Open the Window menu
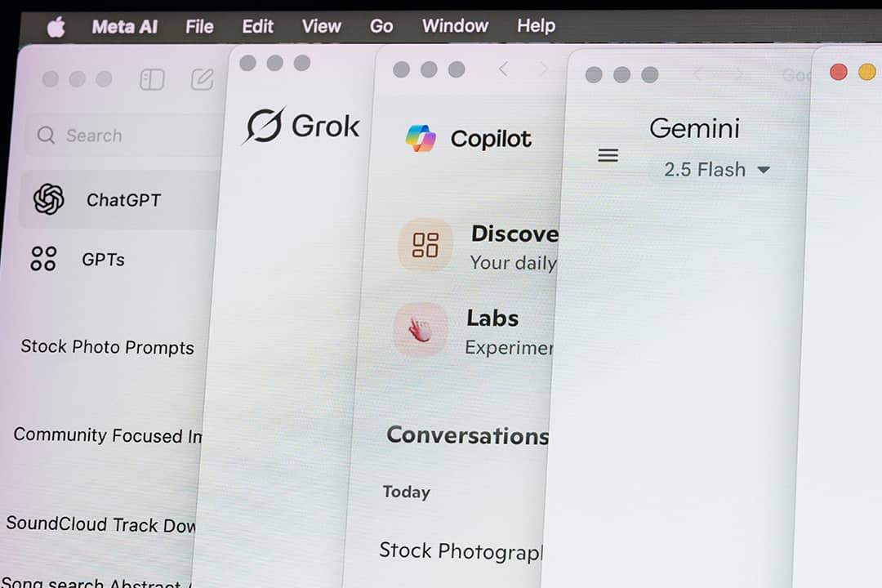Screen dimensions: 882x588 (x=455, y=25)
